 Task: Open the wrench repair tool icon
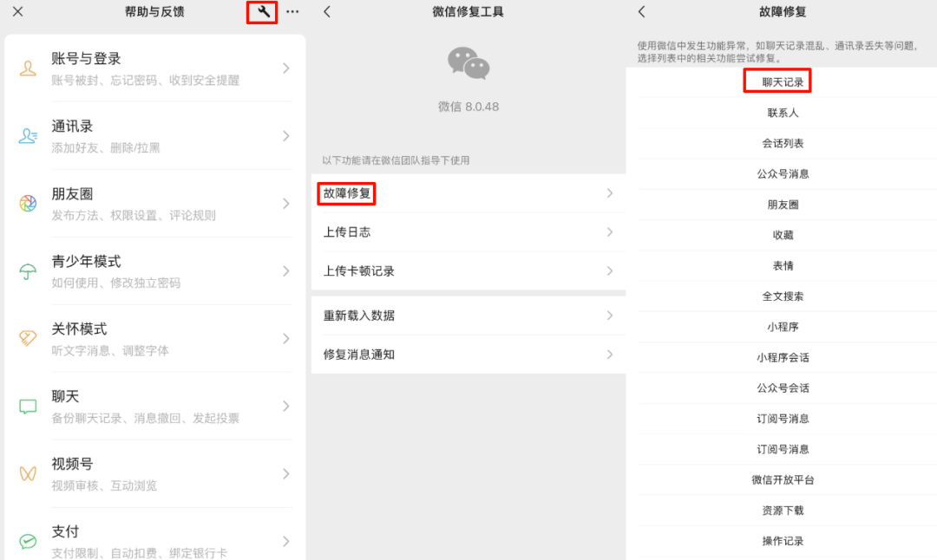(x=263, y=11)
